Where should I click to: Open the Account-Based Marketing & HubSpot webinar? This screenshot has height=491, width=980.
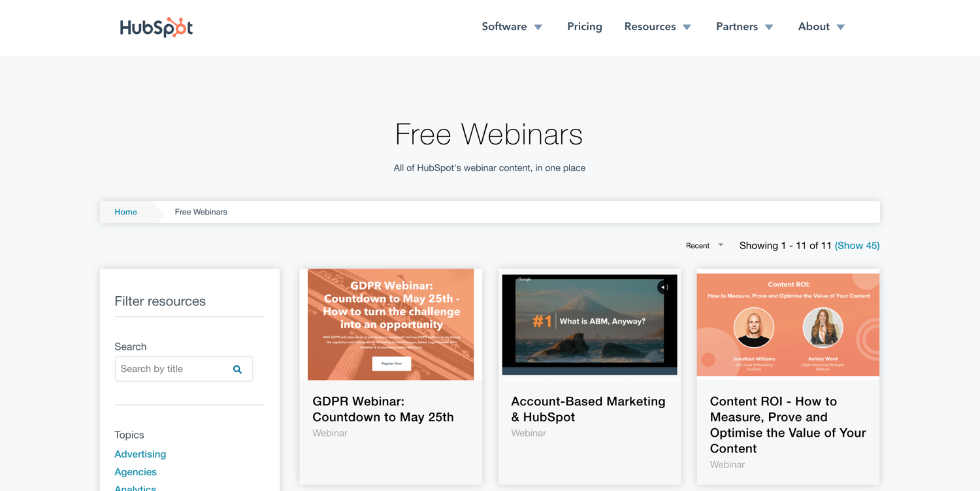[588, 409]
